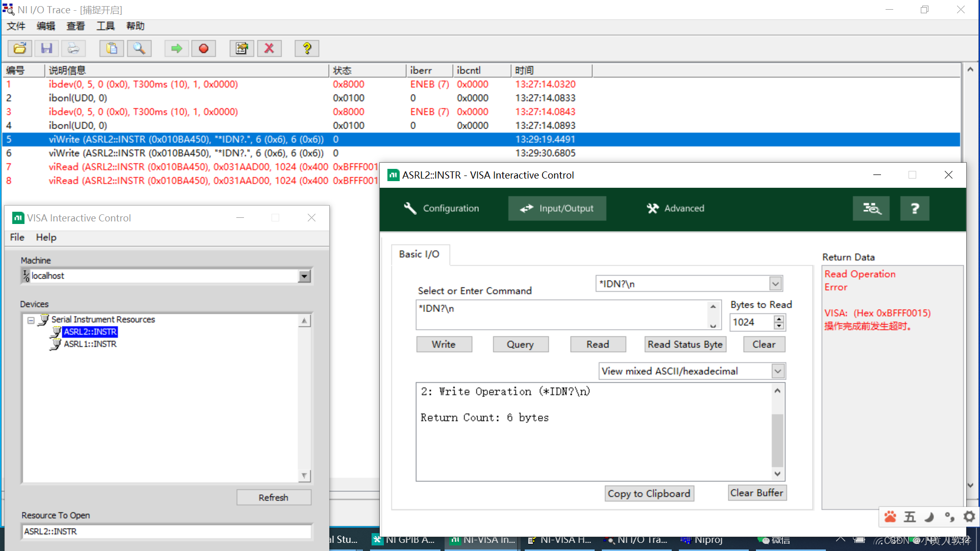980x551 pixels.
Task: Click the open file toolbar icon
Action: 20,48
